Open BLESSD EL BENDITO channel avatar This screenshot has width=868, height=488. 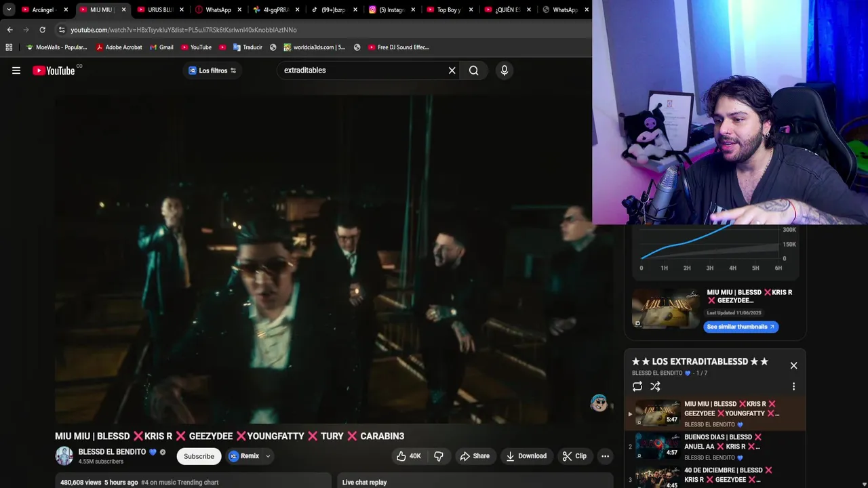64,456
